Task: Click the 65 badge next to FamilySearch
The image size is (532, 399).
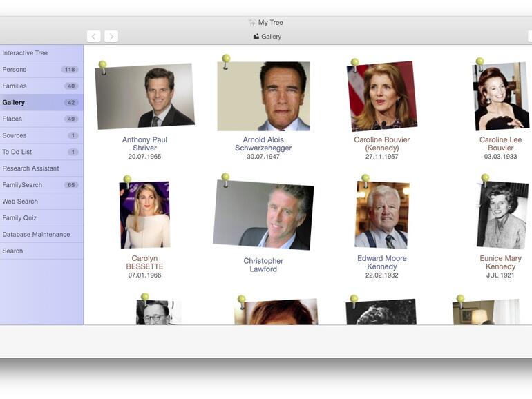Action: point(71,185)
